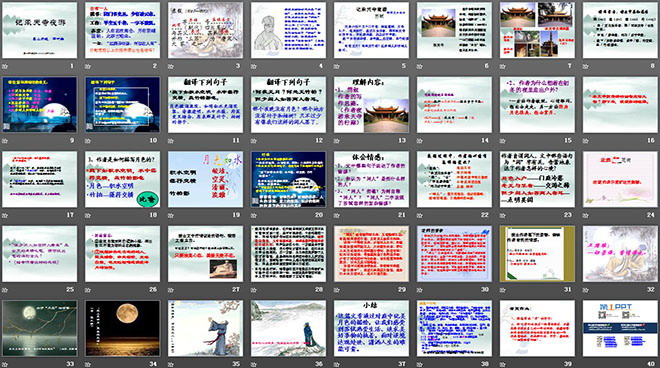Select slide 34 orange full moon thumbnail
Image resolution: width=660 pixels, height=368 pixels.
point(122,328)
